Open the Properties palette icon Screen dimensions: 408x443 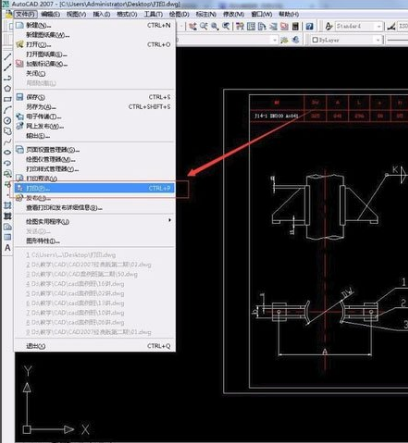point(240,26)
